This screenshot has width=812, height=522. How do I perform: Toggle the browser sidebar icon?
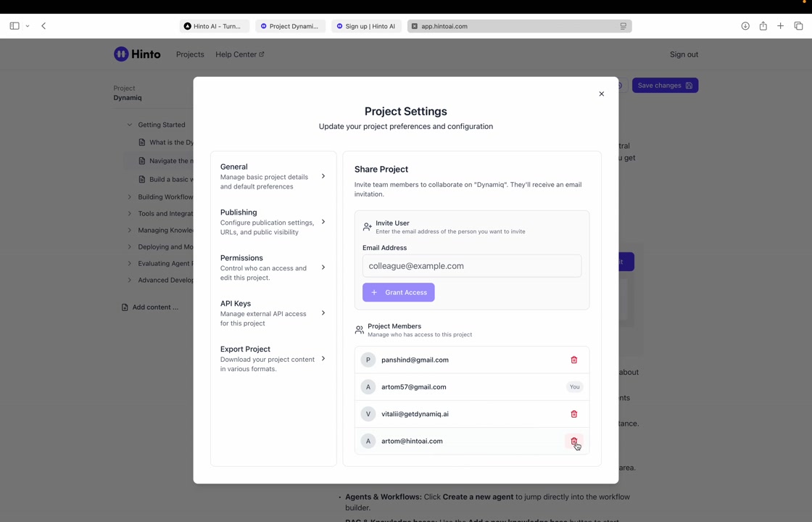click(x=14, y=26)
